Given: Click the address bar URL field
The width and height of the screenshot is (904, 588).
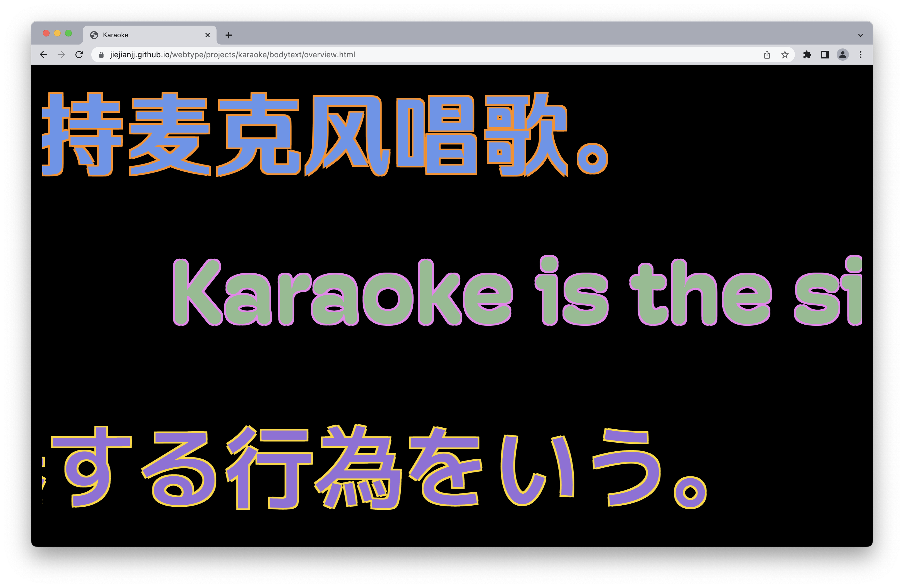Looking at the screenshot, I should [x=418, y=55].
